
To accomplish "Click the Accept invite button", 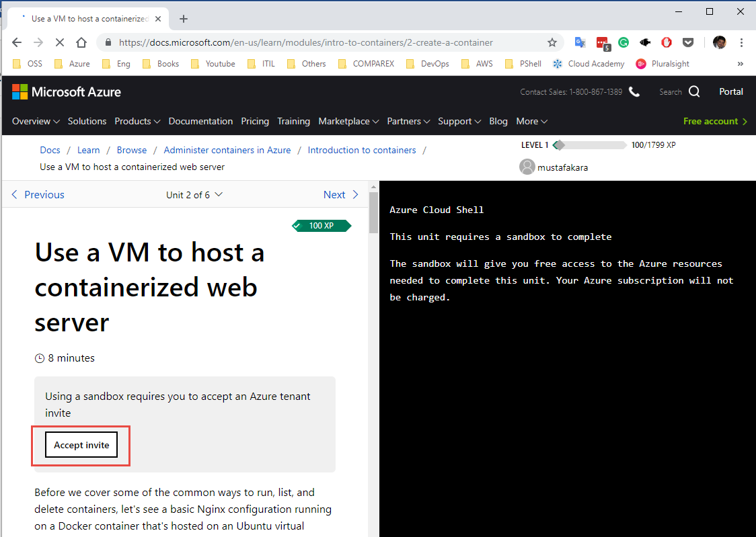I will point(81,445).
